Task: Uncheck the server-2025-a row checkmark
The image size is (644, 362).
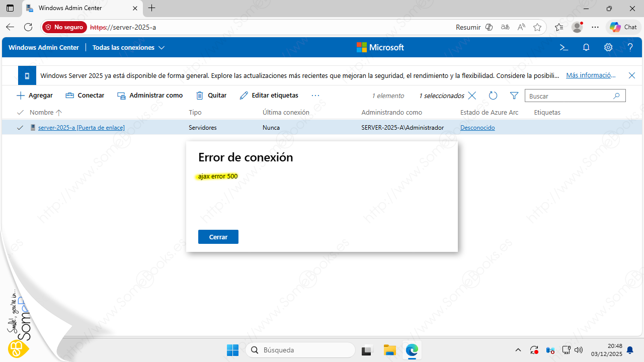Action: click(20, 128)
